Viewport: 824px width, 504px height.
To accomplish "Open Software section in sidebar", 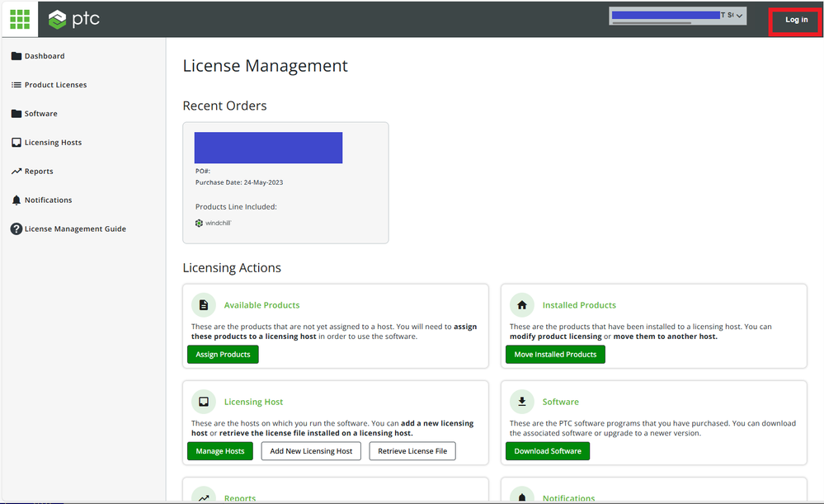I will 40,114.
